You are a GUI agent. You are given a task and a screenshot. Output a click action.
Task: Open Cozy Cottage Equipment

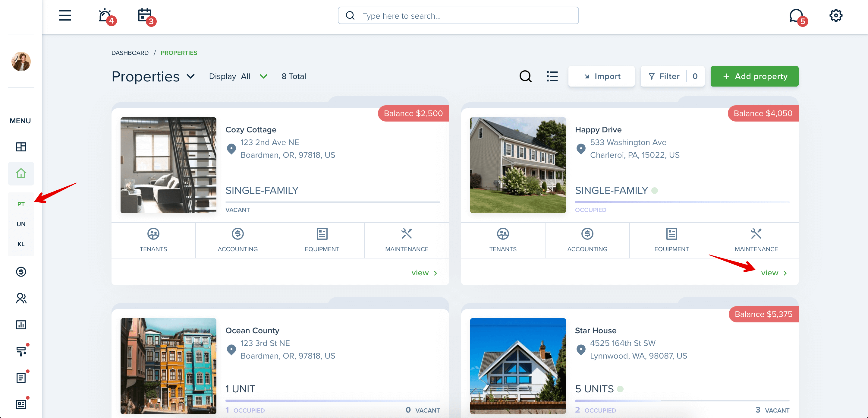[322, 240]
